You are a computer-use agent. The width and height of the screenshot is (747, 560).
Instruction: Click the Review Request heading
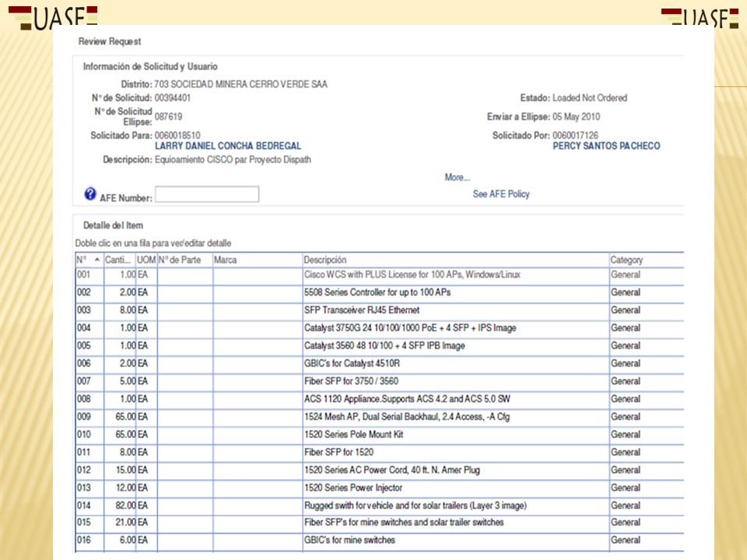pos(110,41)
